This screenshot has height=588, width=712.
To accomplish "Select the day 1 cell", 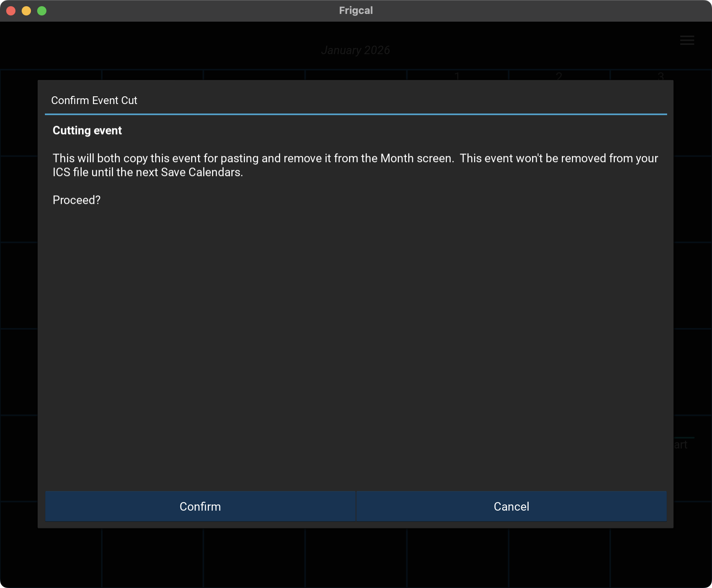I will [457, 75].
